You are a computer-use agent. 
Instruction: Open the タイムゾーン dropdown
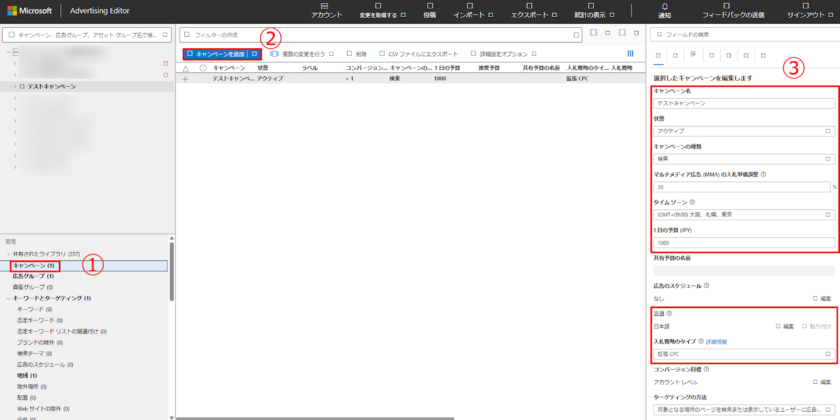tap(743, 215)
